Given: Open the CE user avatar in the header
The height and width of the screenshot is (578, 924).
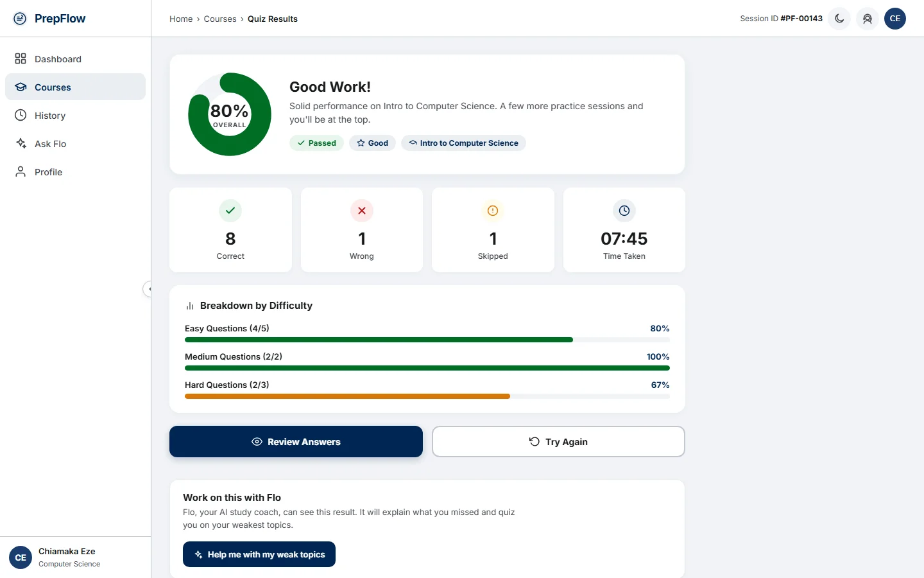Looking at the screenshot, I should [895, 19].
